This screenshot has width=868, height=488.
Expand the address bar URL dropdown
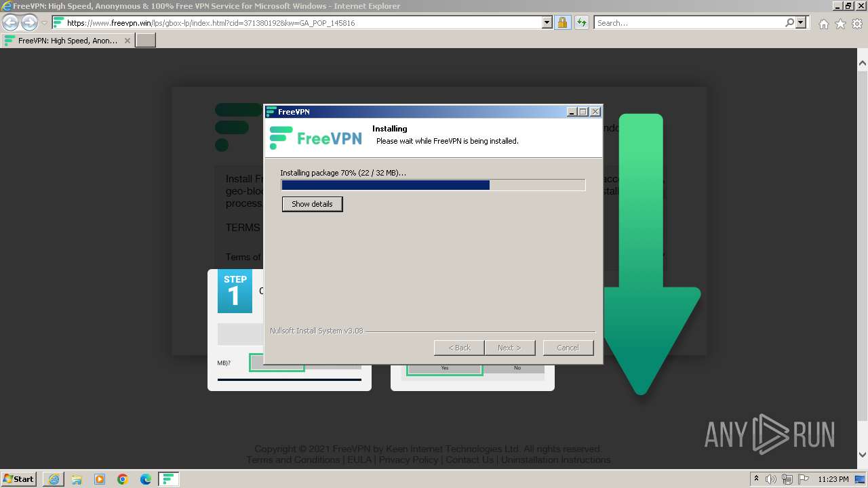[547, 23]
